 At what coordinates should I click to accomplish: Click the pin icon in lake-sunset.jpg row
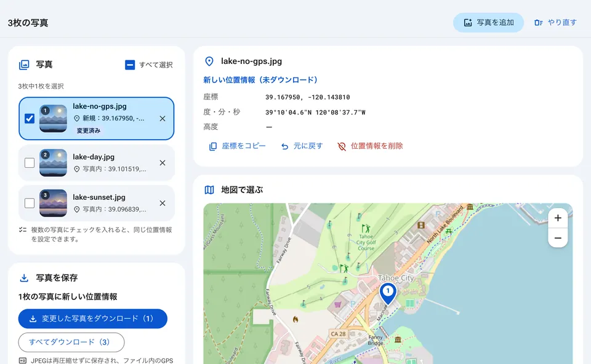pyautogui.click(x=76, y=210)
